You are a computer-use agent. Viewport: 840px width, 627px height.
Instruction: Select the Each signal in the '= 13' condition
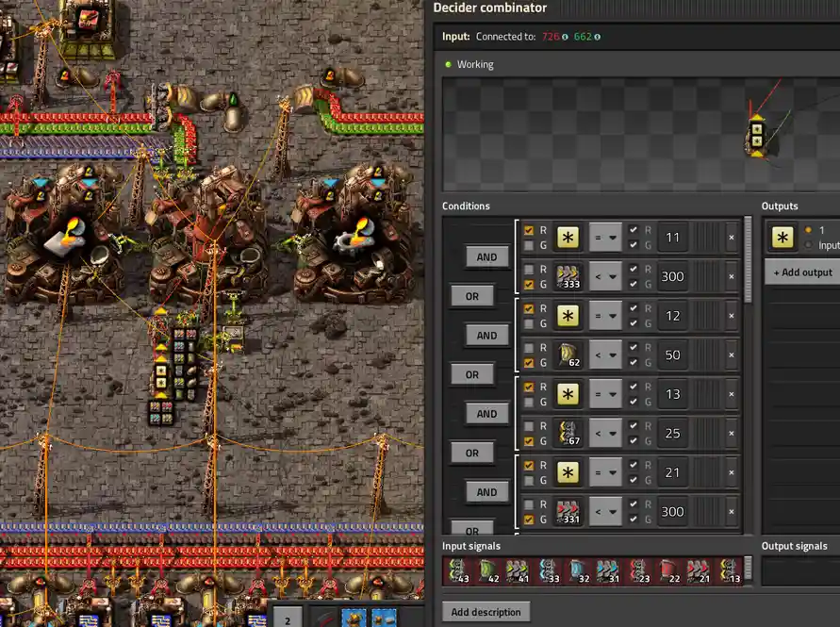point(568,394)
